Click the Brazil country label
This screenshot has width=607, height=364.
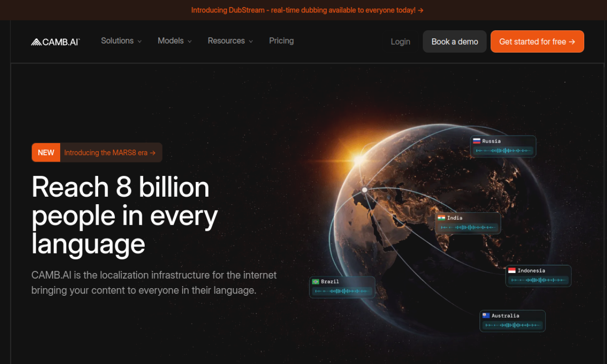coord(330,282)
